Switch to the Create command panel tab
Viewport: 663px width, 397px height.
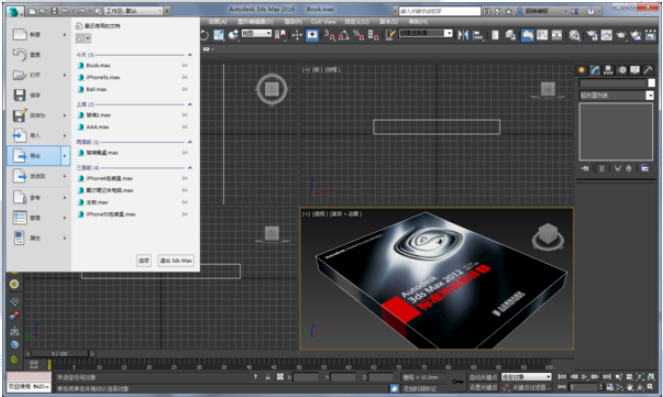pos(582,70)
